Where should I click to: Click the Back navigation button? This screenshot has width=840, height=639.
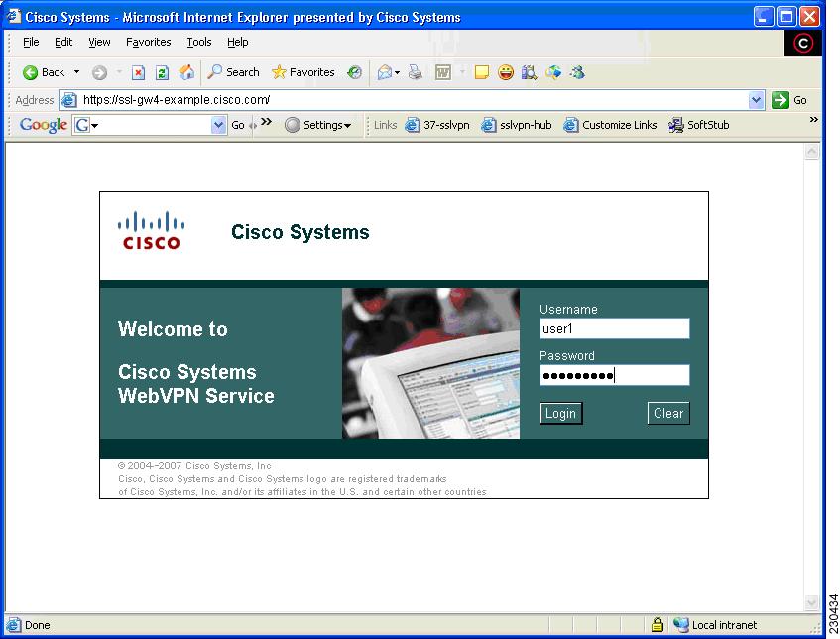pyautogui.click(x=44, y=72)
